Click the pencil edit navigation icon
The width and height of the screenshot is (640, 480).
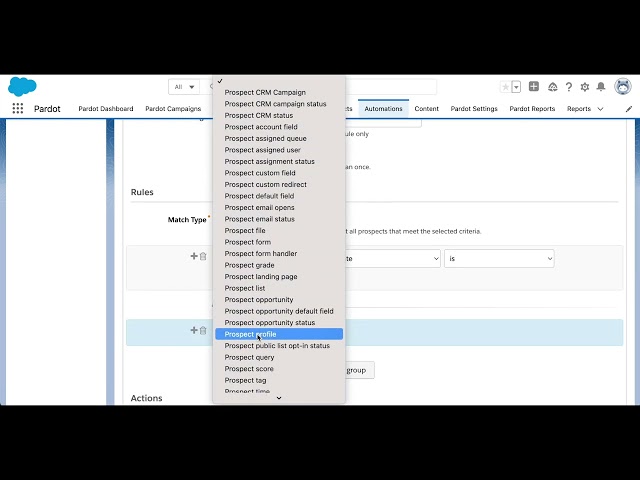tap(629, 109)
